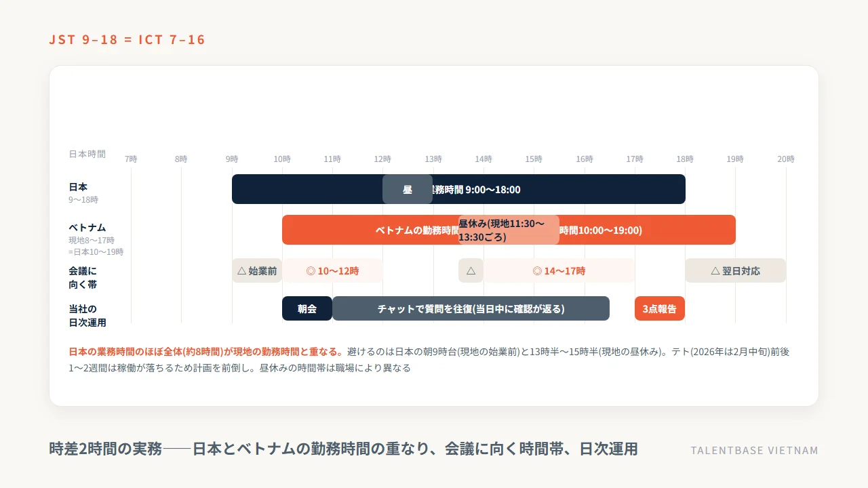
Task: Click the 13時 axis tick label
Action: pyautogui.click(x=433, y=159)
